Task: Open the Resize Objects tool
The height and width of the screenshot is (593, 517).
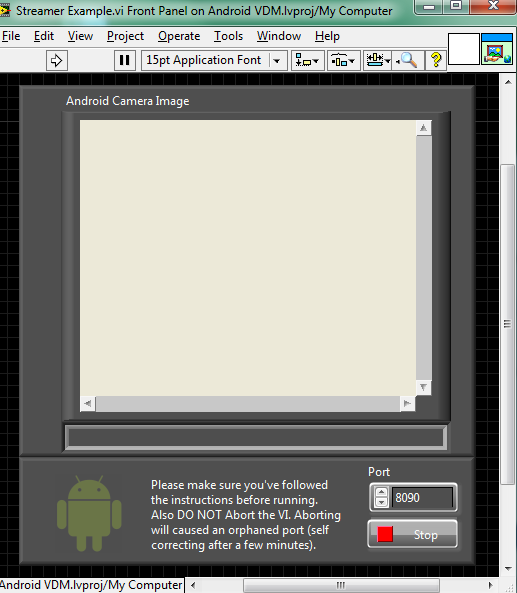Action: (377, 61)
